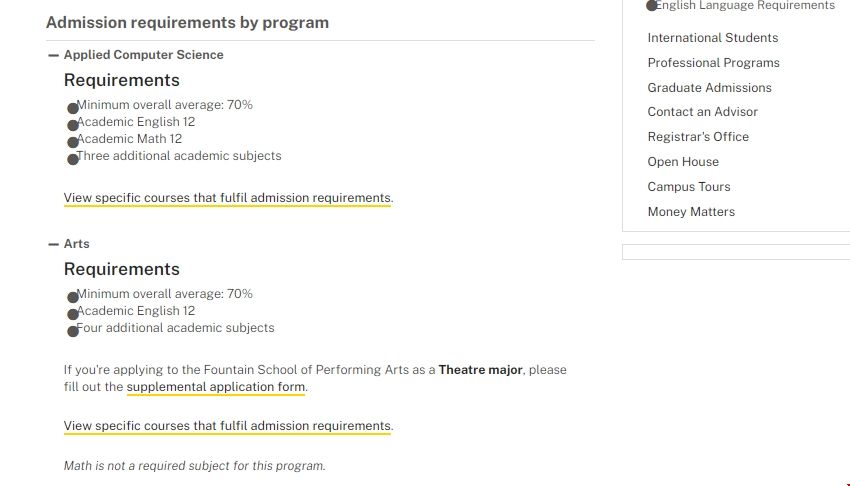The image size is (850, 486).
Task: Open International Students sidebar link
Action: pos(712,38)
